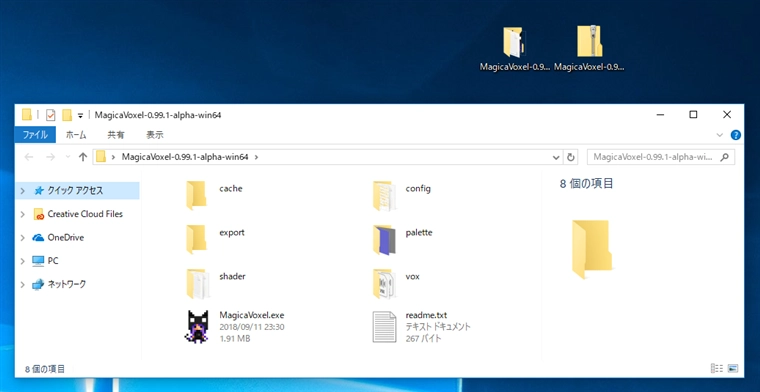Select the palette folder icon
Image resolution: width=760 pixels, height=392 pixels.
385,240
